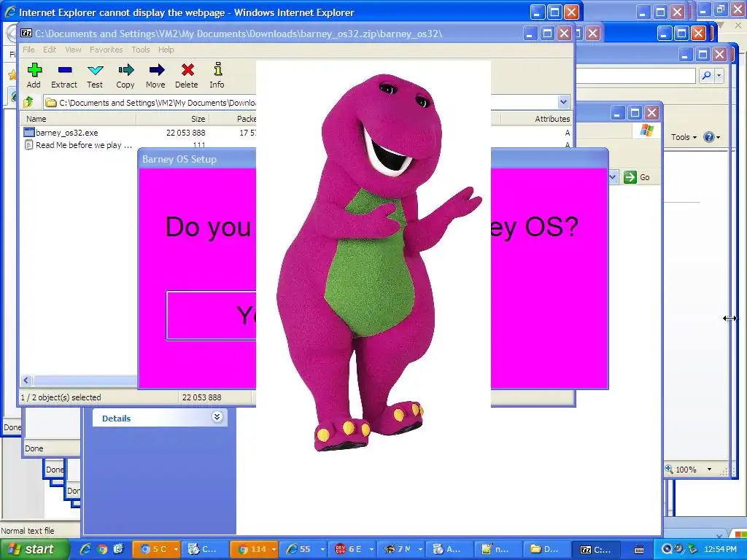Click the third Quick Launch icon
The height and width of the screenshot is (560, 747).
click(119, 549)
